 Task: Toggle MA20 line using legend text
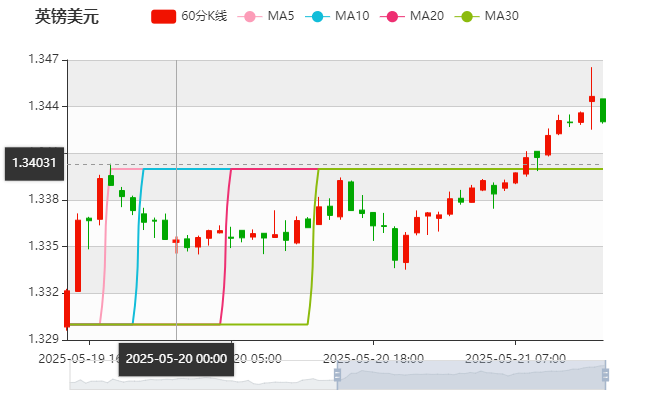pos(426,16)
